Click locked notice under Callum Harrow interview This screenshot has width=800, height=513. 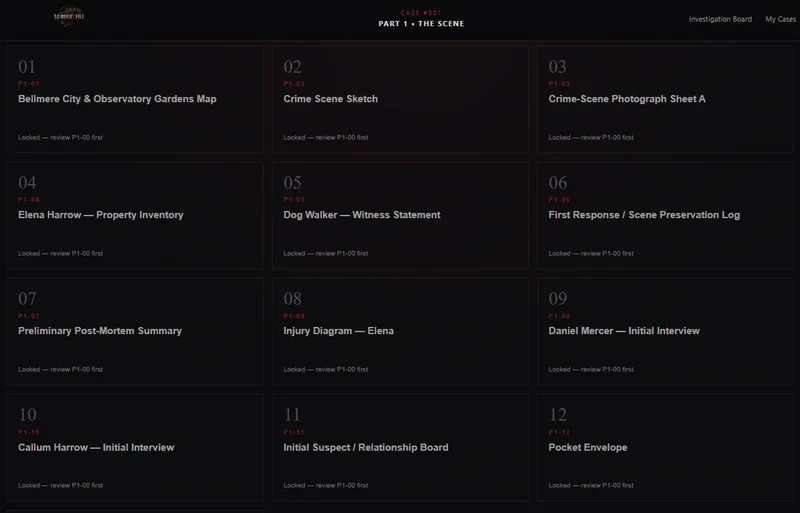point(60,485)
